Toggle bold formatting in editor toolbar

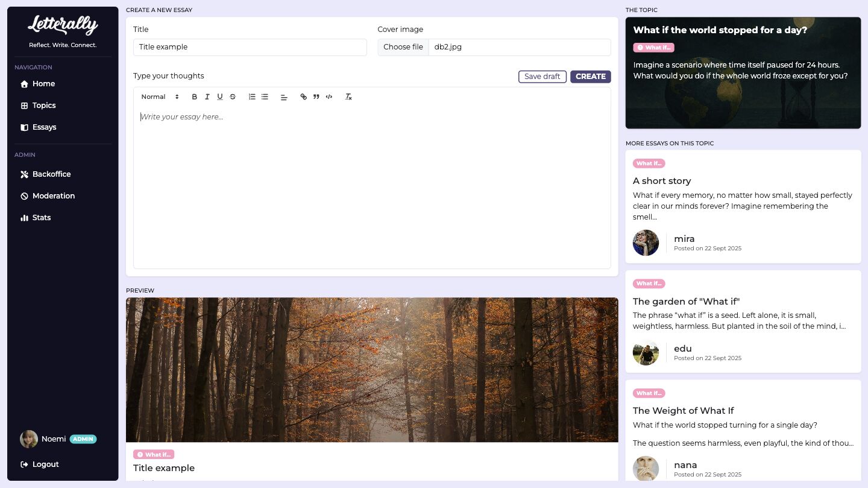tap(194, 97)
